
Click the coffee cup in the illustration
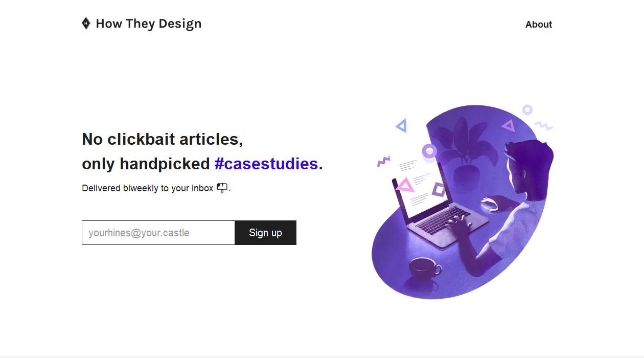point(424,268)
